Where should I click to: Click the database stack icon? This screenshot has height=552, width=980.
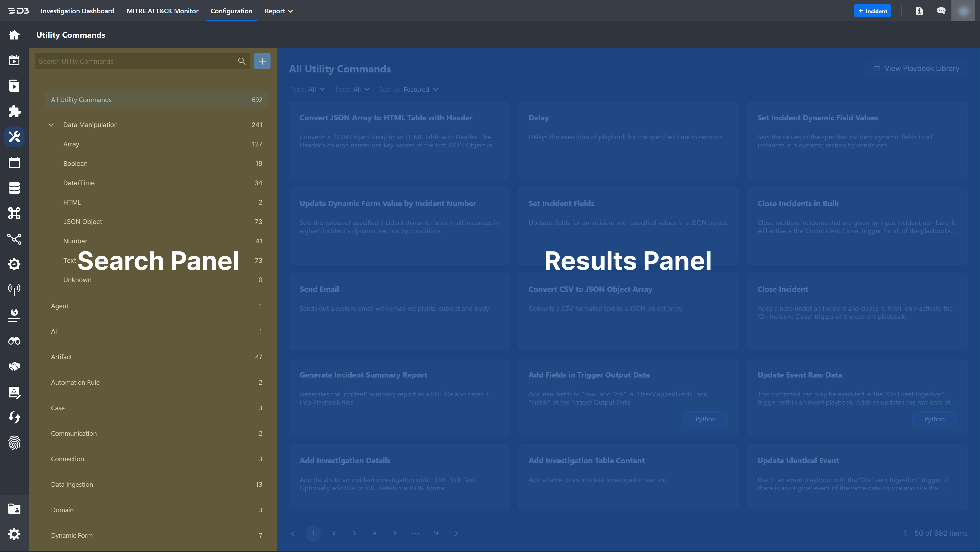pos(14,188)
